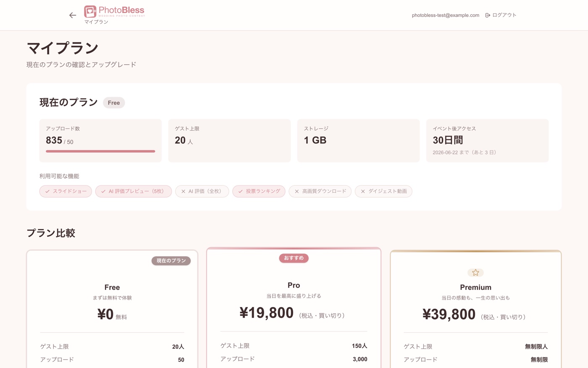Click the ¥19,800 Pro price
Image resolution: width=588 pixels, height=368 pixels.
click(267, 313)
